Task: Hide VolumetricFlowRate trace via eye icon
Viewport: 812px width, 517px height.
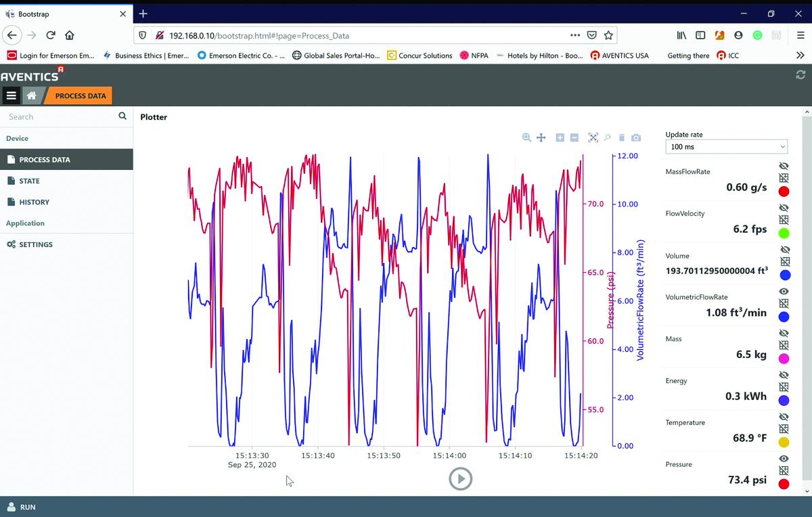Action: [x=784, y=292]
